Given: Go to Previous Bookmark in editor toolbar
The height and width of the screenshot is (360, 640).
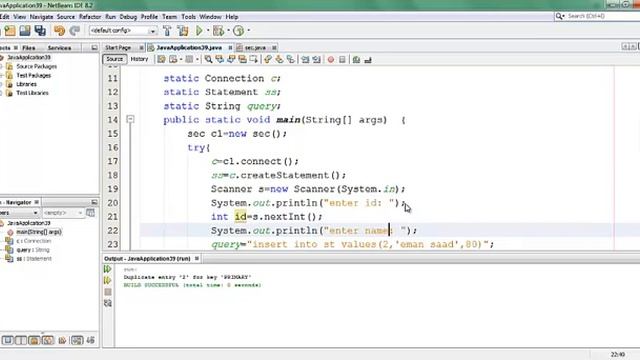Looking at the screenshot, I should pyautogui.click(x=268, y=60).
